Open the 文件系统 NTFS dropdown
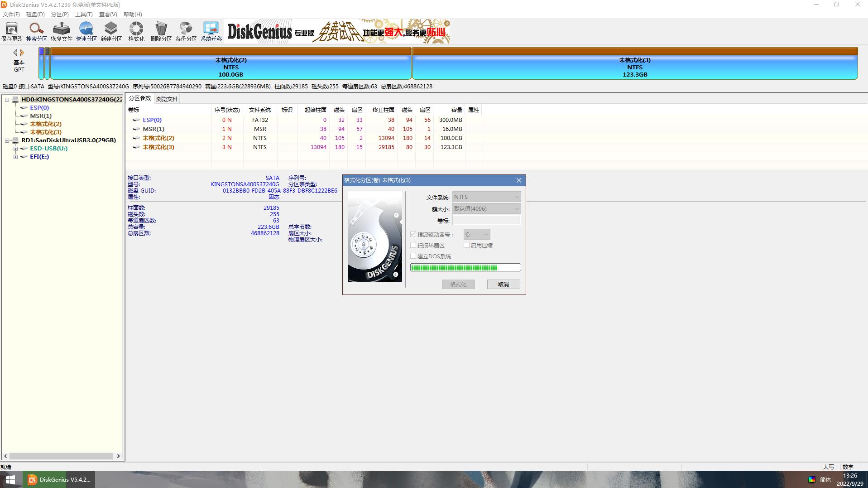This screenshot has width=868, height=488. [486, 197]
